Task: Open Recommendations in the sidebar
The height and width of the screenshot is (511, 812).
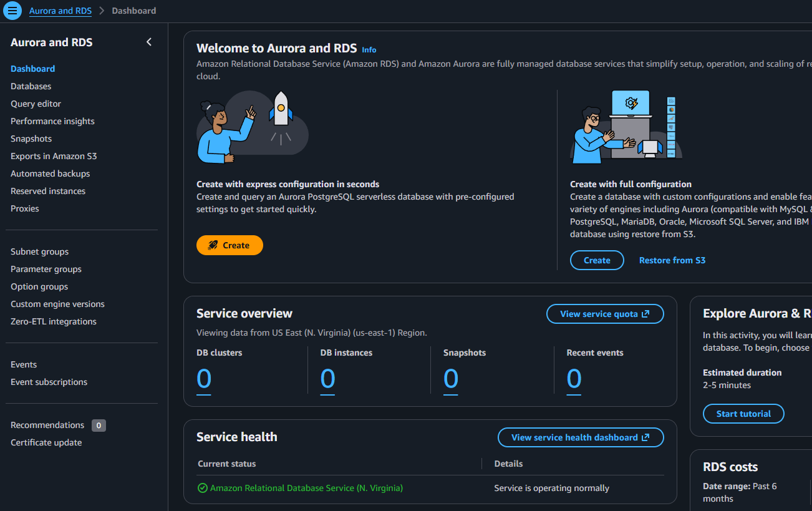Action: pos(47,425)
